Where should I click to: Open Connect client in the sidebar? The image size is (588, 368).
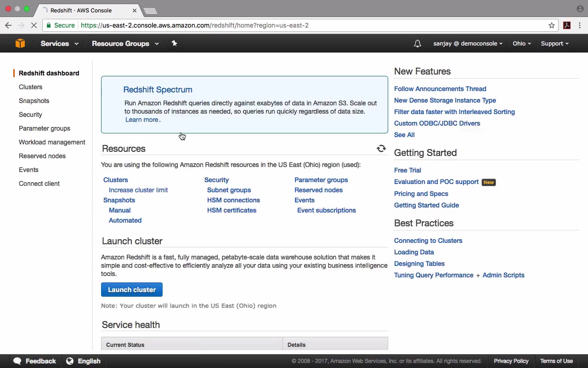tap(39, 184)
